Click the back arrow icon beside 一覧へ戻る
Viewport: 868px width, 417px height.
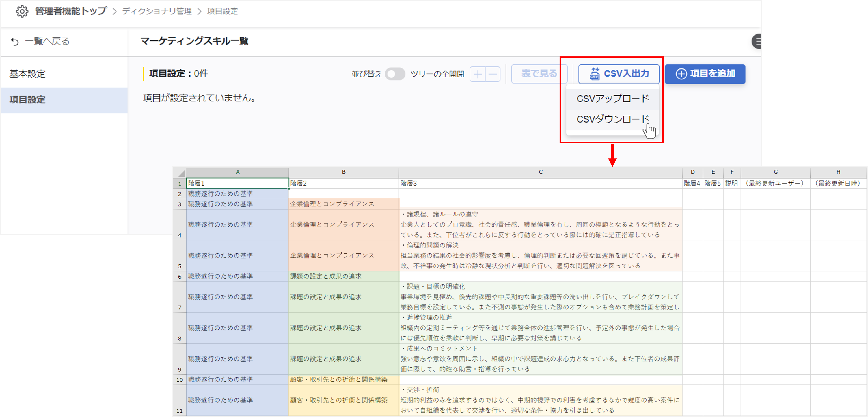pyautogui.click(x=14, y=41)
